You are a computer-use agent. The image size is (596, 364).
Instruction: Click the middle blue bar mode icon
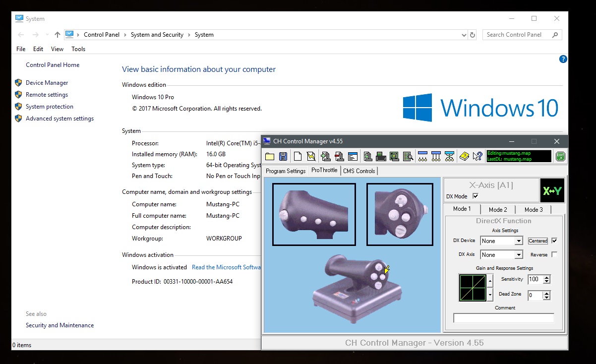point(436,157)
